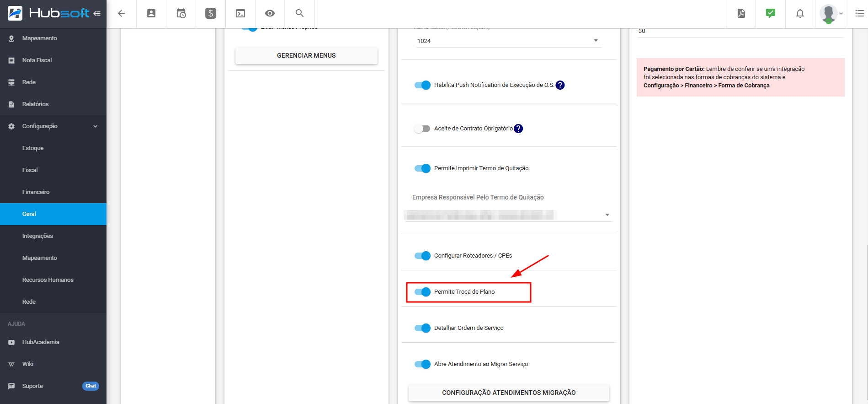Open the HubAcademia help link

pyautogui.click(x=41, y=342)
